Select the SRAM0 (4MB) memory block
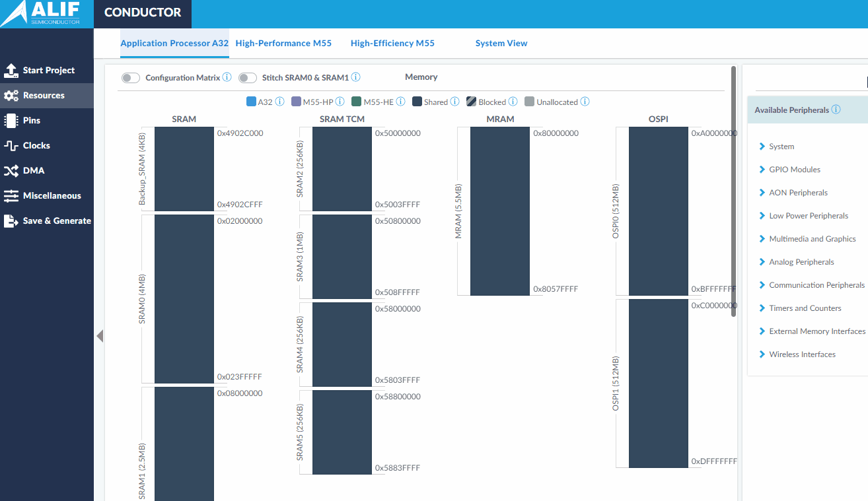This screenshot has width=868, height=501. [x=184, y=299]
